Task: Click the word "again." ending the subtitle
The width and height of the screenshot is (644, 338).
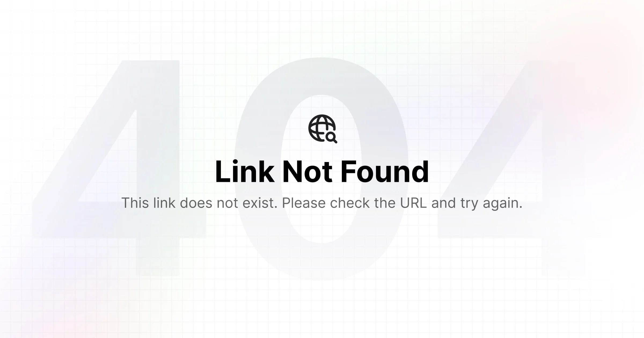Action: click(503, 204)
